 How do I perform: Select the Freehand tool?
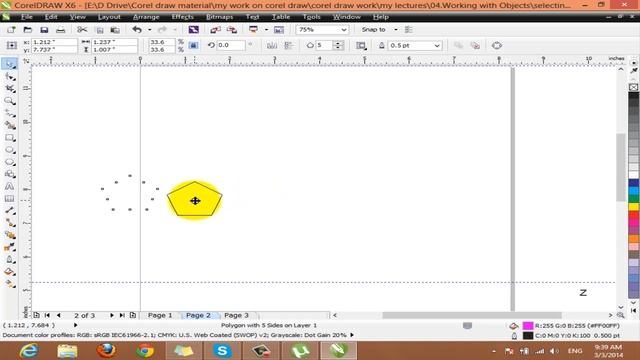point(9,113)
